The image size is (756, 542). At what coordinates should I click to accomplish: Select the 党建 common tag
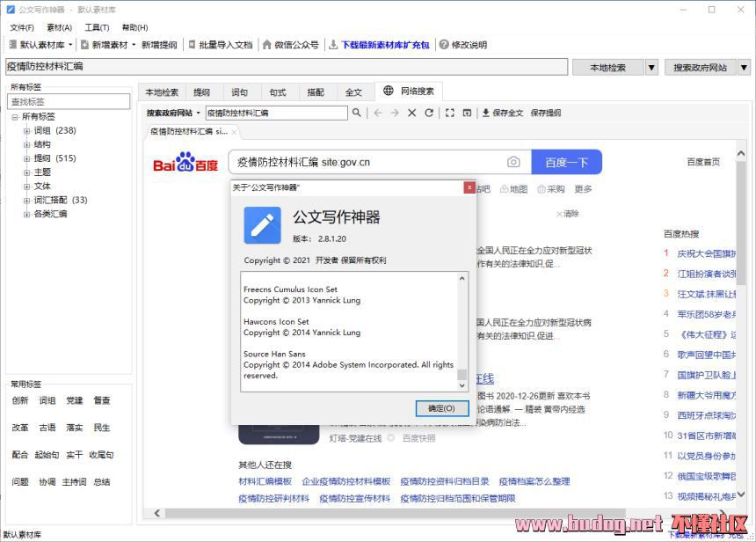pos(74,400)
